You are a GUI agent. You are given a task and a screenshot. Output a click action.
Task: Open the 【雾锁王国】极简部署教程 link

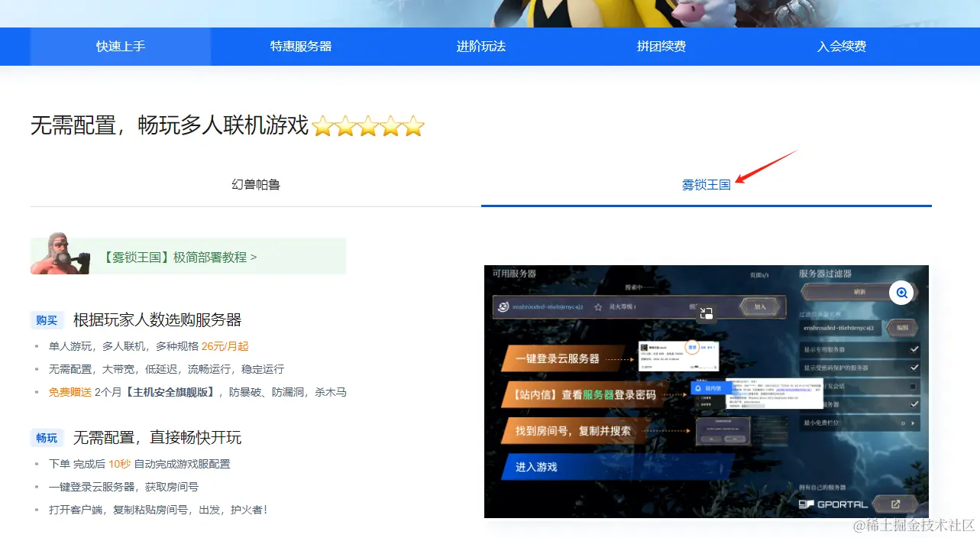point(180,258)
